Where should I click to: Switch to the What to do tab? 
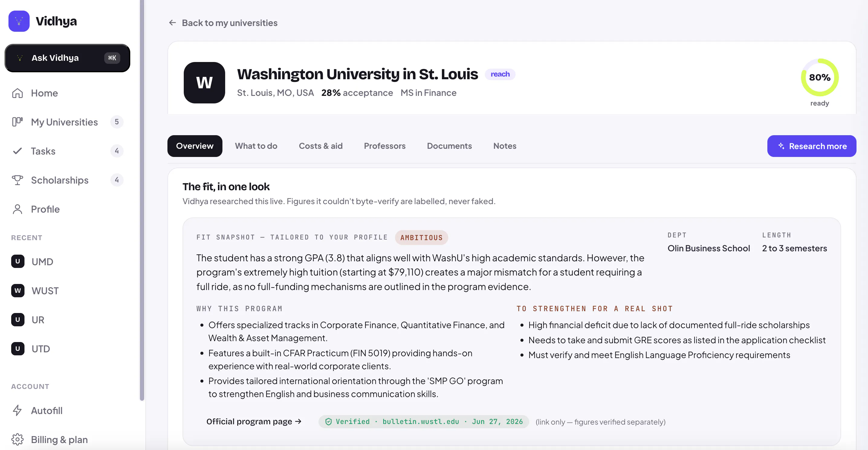coord(256,146)
